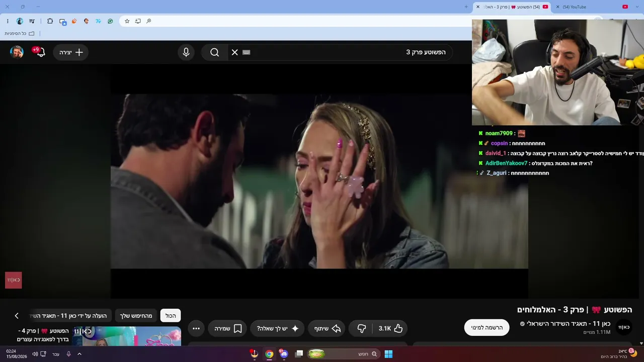644x362 pixels.
Task: Open channel link כאן 11 - תאגיד השידור הישראלי
Action: 569,324
